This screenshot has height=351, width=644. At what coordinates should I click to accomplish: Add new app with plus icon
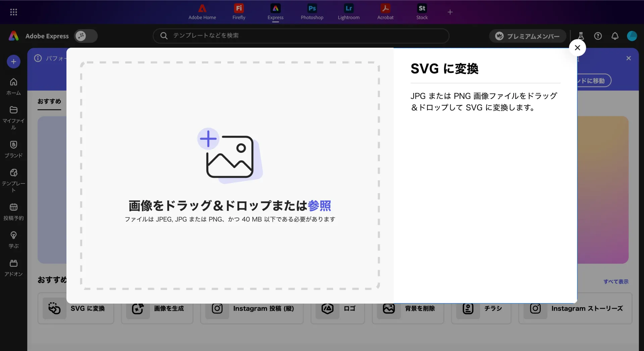point(450,12)
